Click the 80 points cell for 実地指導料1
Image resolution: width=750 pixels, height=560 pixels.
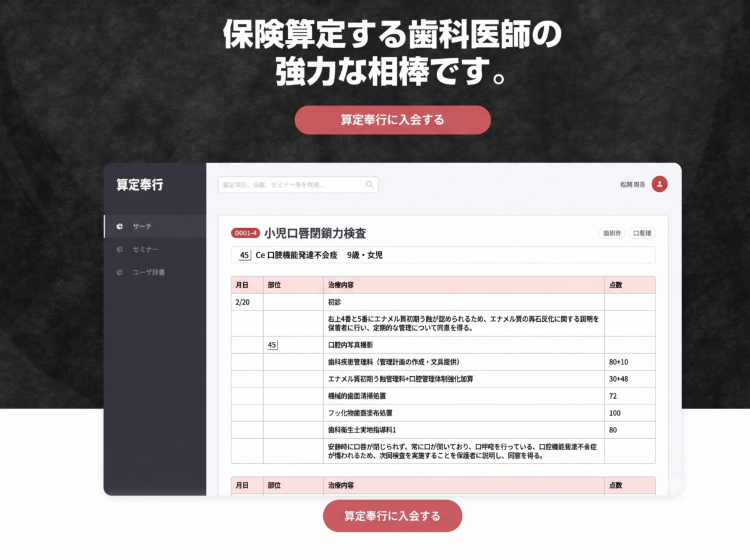tap(630, 430)
